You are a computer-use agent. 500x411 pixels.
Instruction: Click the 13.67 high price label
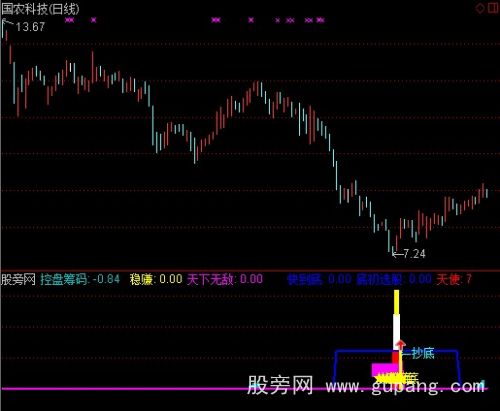coord(30,27)
